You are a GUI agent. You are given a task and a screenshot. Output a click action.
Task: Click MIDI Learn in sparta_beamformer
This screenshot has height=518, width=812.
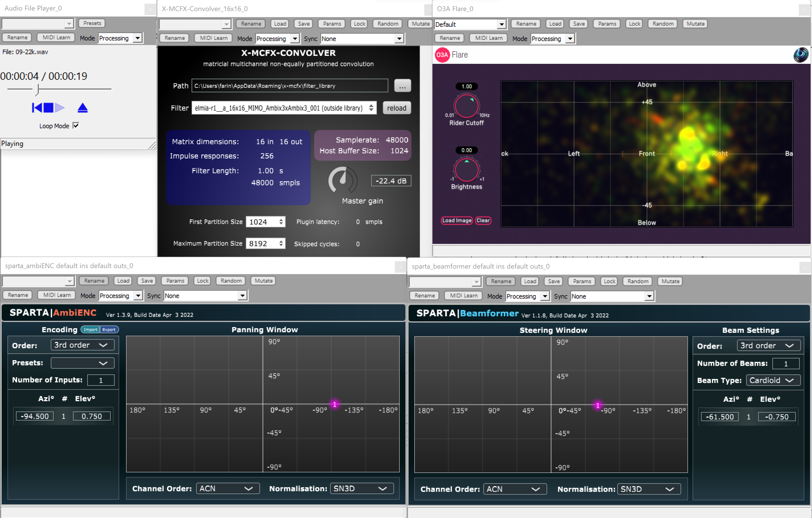[463, 295]
